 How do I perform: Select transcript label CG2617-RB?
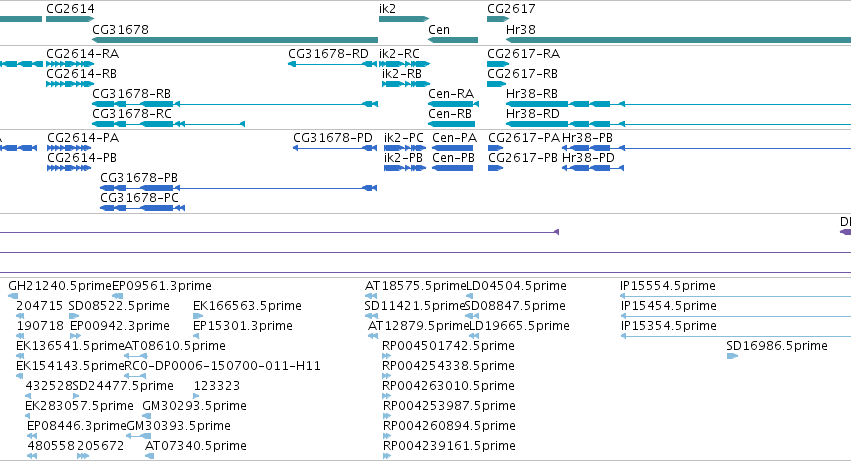click(523, 74)
